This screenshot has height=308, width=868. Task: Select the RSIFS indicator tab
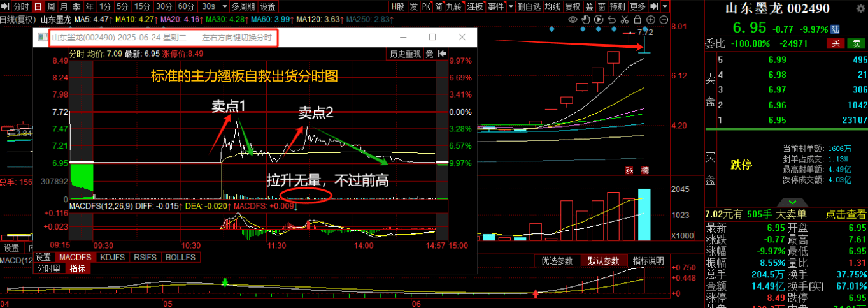point(146,257)
